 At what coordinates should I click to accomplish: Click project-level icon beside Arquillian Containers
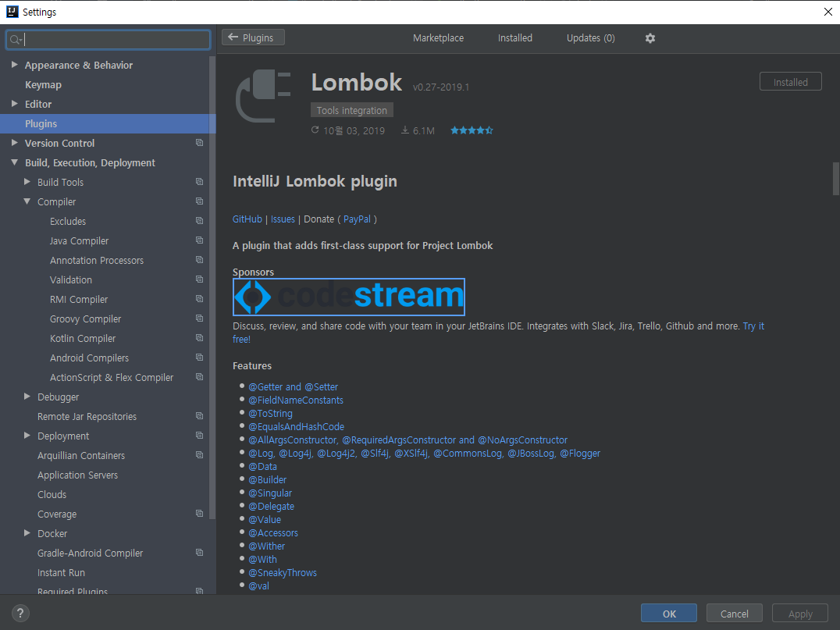[199, 455]
